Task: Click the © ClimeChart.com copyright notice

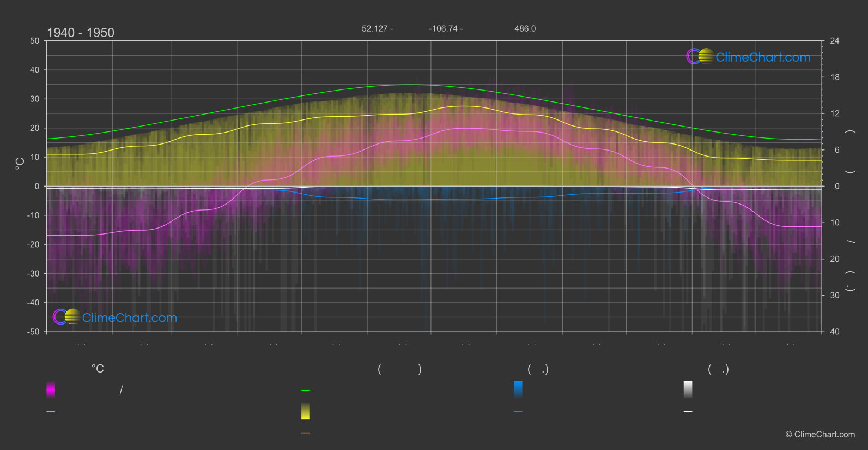Action: coord(820,434)
